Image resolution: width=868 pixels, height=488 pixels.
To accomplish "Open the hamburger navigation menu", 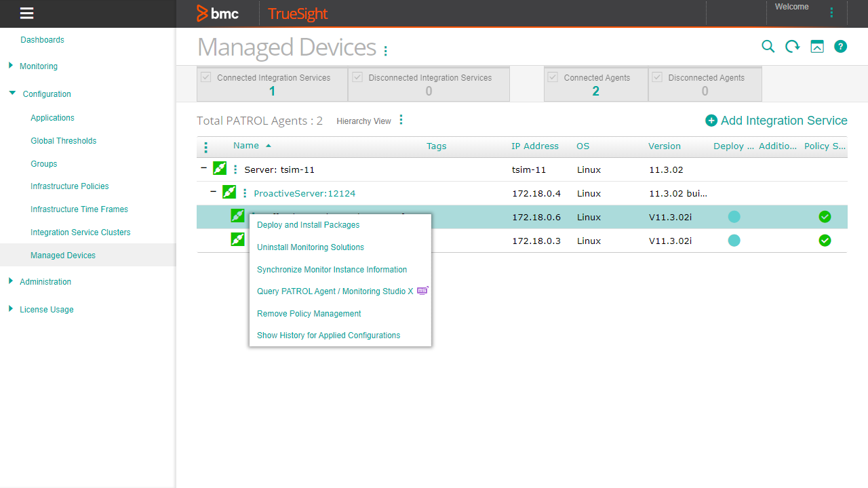I will pos(27,13).
